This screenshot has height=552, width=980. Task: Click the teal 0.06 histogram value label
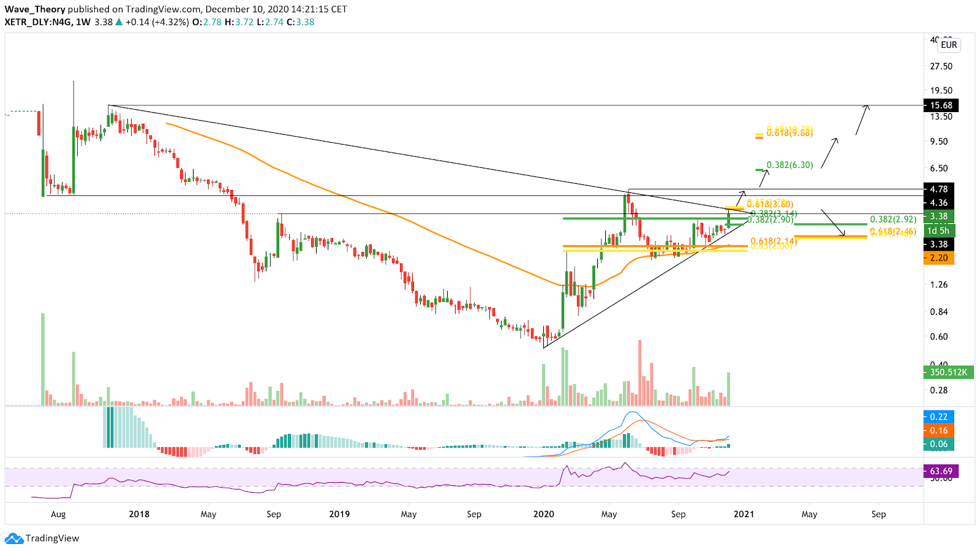[x=938, y=444]
